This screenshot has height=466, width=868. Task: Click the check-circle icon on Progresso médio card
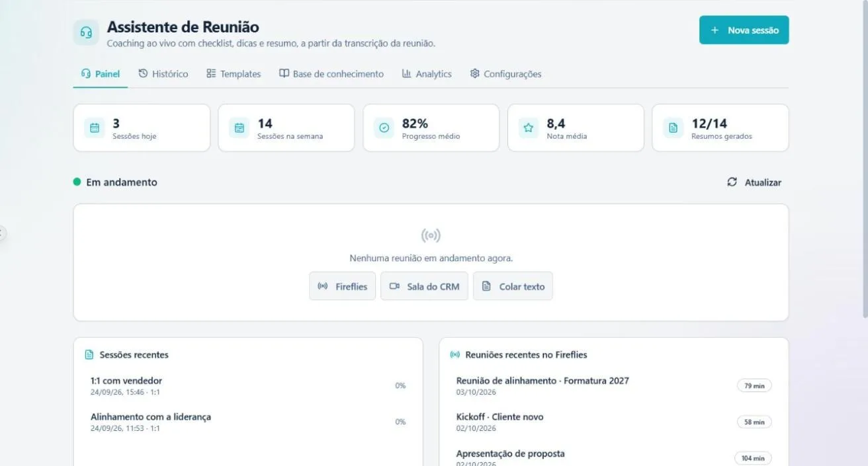(x=384, y=128)
